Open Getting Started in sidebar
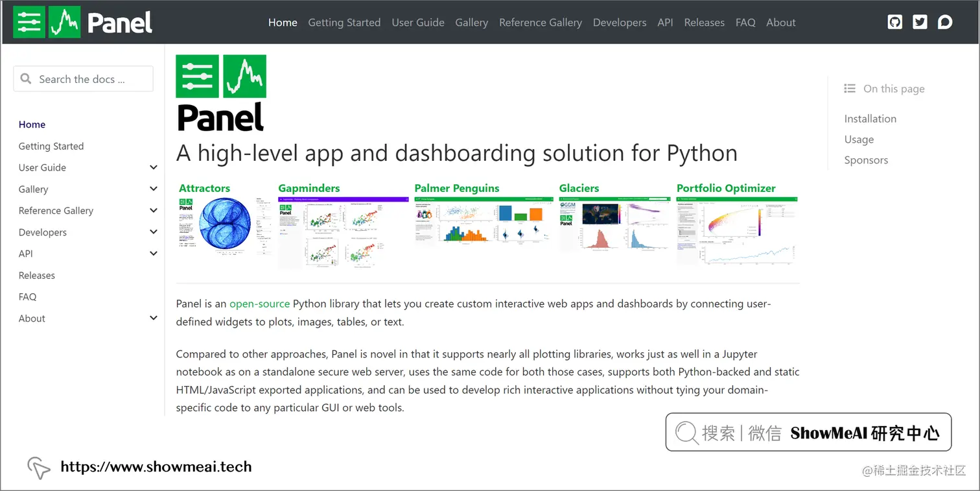The width and height of the screenshot is (980, 491). pyautogui.click(x=51, y=146)
